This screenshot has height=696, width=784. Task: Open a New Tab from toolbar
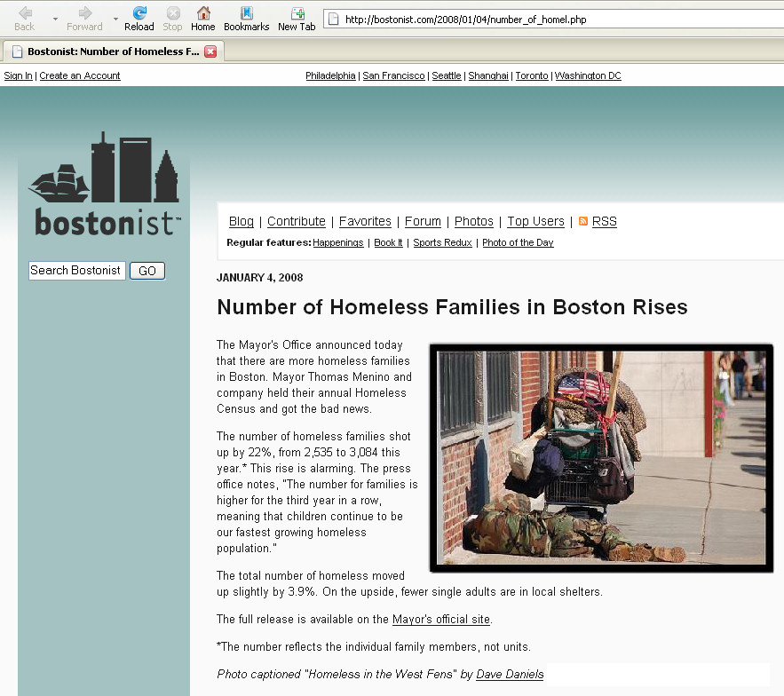click(x=297, y=13)
